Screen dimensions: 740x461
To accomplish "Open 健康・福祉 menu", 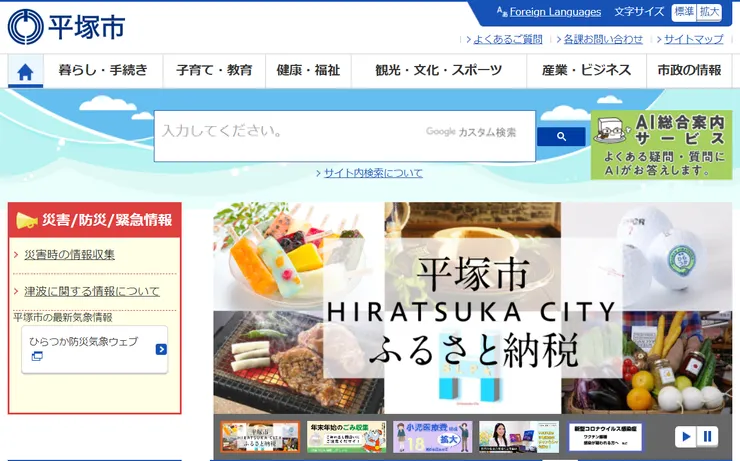I will click(x=309, y=71).
